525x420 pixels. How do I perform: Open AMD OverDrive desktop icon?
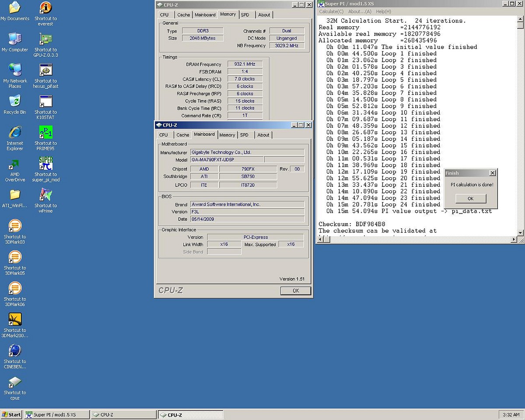pyautogui.click(x=15, y=164)
